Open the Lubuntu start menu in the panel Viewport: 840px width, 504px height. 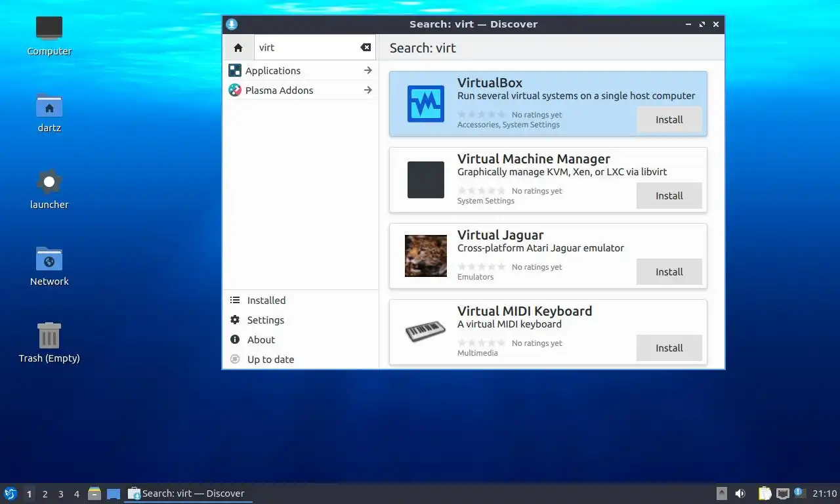[x=10, y=493]
